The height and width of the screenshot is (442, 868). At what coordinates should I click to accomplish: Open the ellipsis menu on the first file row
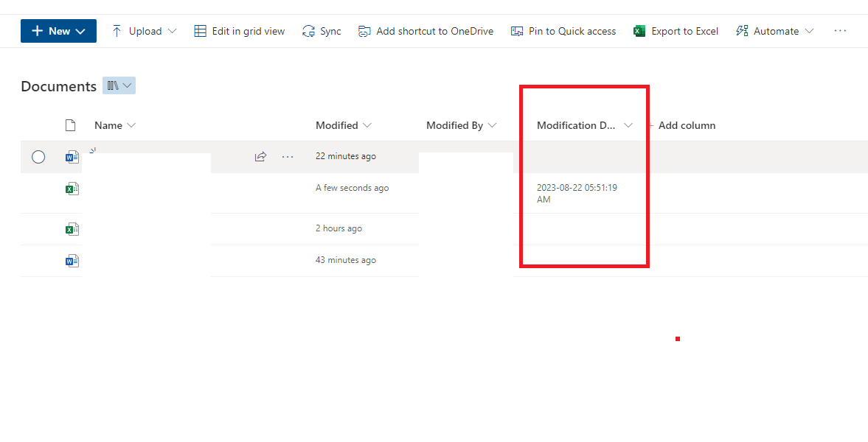(x=287, y=156)
